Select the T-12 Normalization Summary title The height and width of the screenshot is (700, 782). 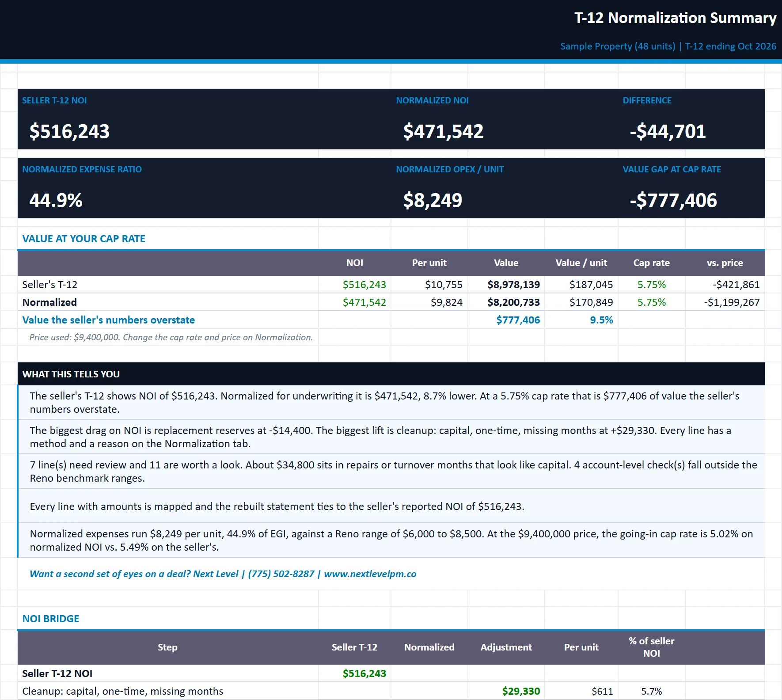675,18
